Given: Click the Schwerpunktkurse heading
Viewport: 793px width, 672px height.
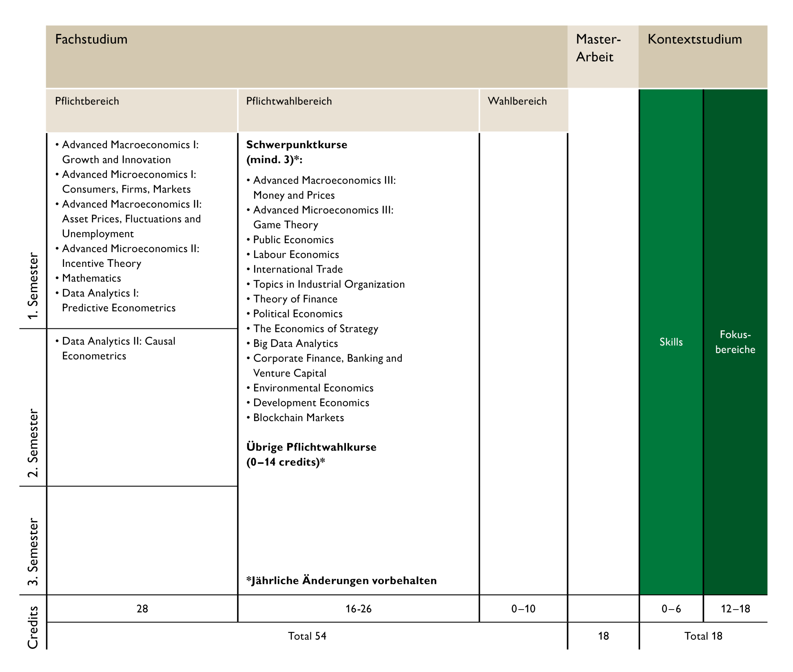Looking at the screenshot, I should coord(297,145).
